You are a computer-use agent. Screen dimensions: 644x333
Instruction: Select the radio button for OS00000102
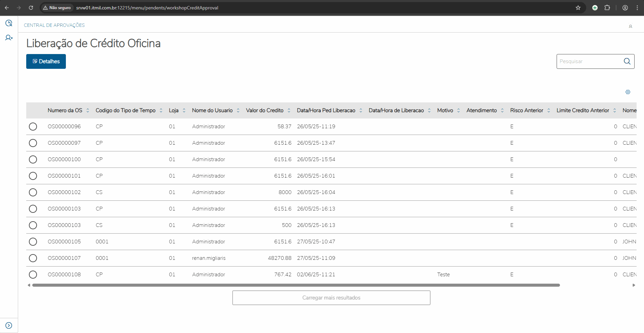coord(33,192)
